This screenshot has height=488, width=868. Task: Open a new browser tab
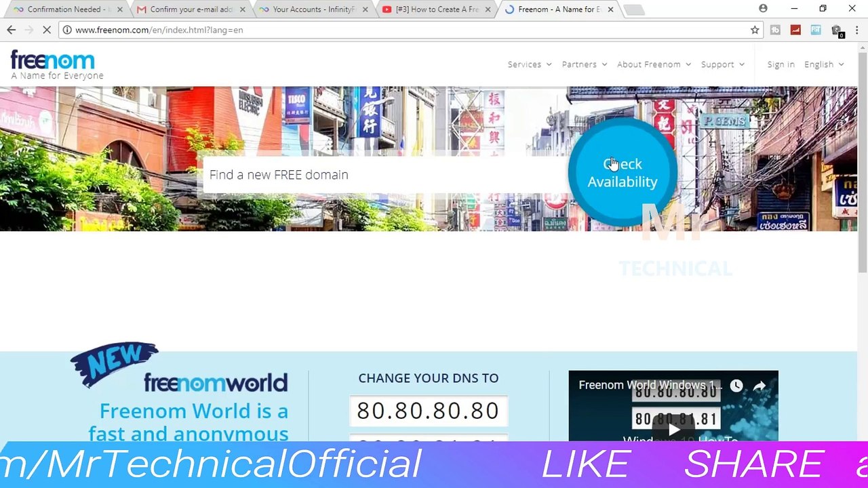(633, 9)
